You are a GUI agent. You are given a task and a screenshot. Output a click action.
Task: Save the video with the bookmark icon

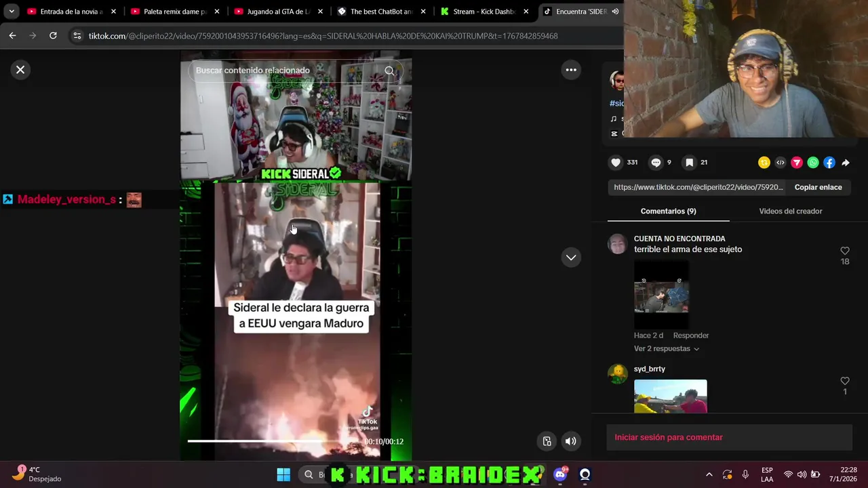(x=689, y=163)
